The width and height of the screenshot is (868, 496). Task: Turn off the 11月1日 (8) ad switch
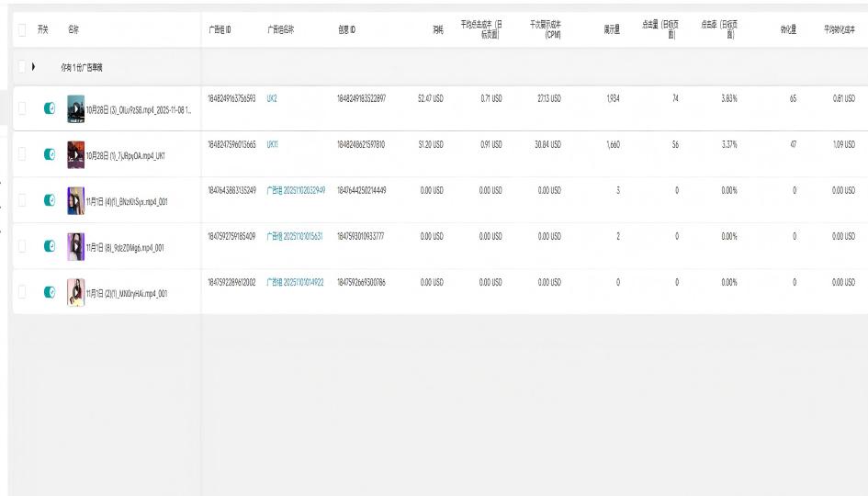click(x=49, y=246)
